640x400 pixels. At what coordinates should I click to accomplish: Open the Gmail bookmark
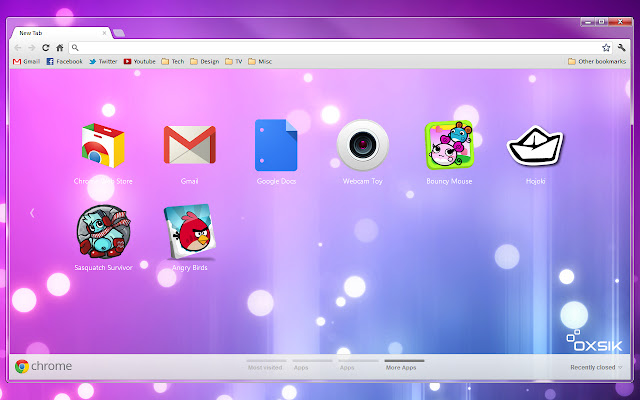pos(27,61)
